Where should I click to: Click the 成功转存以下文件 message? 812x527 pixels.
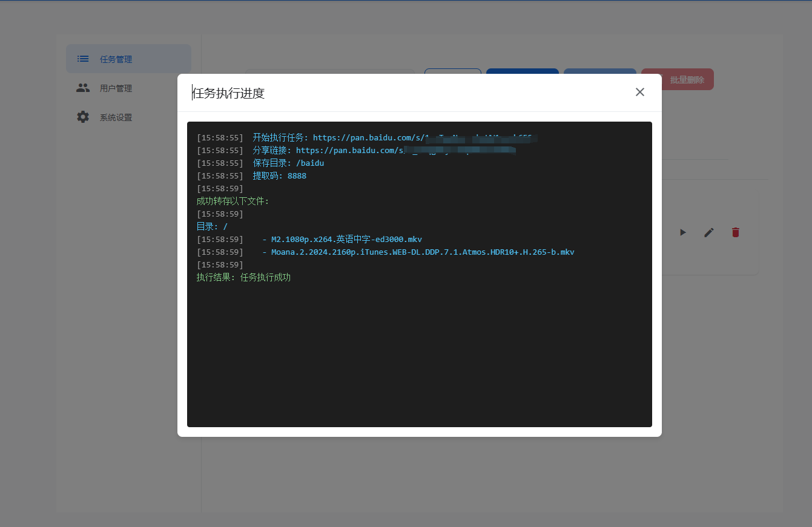233,201
